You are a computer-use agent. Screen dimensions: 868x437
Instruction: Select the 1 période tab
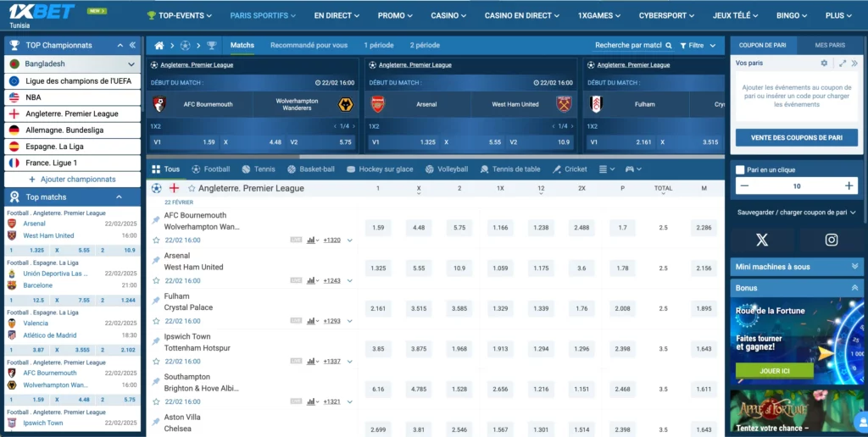[379, 46]
